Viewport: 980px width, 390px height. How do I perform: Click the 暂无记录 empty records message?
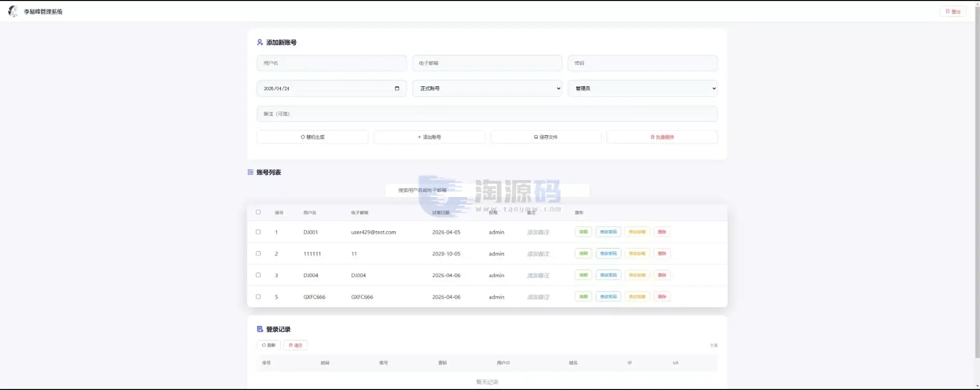[x=487, y=382]
